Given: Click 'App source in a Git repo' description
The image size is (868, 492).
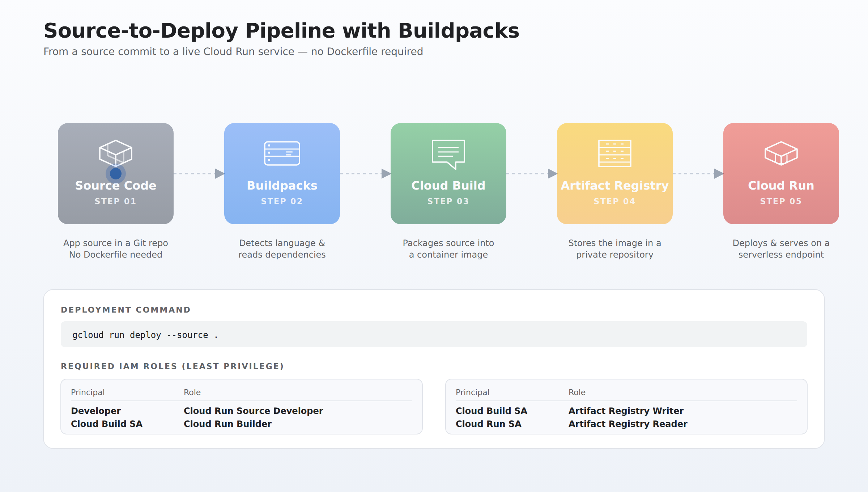Looking at the screenshot, I should 116,243.
